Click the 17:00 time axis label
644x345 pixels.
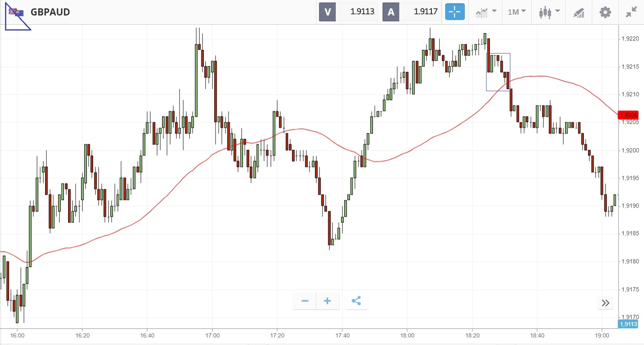pyautogui.click(x=213, y=335)
